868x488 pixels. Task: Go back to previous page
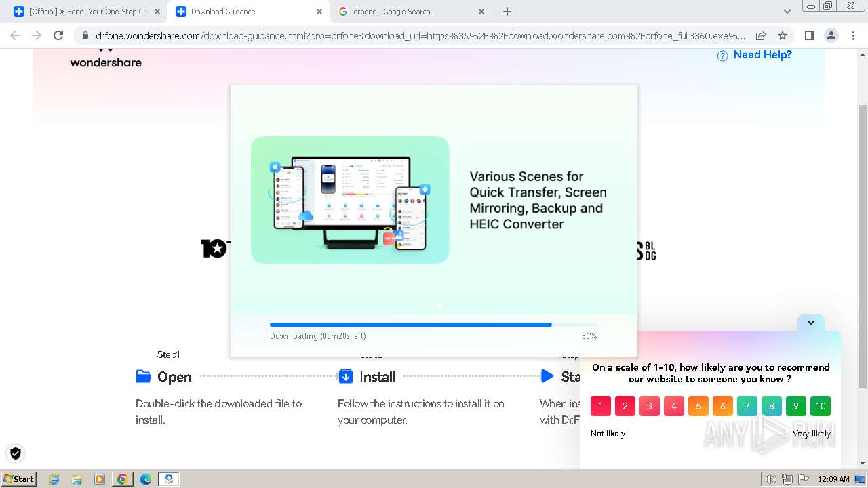15,35
